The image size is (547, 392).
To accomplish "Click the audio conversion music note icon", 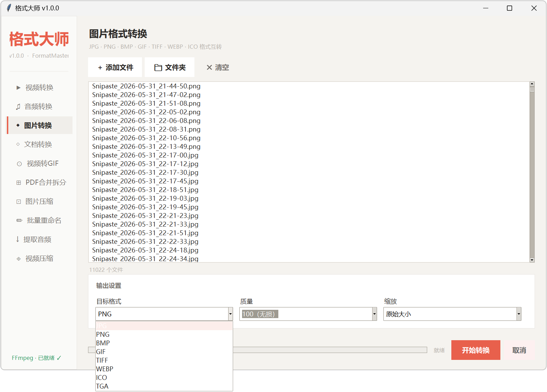I will tap(18, 107).
